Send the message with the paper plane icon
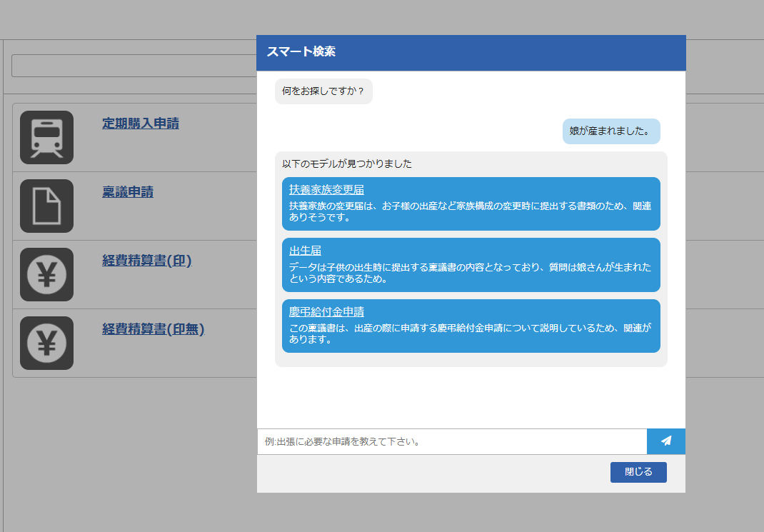 point(665,441)
